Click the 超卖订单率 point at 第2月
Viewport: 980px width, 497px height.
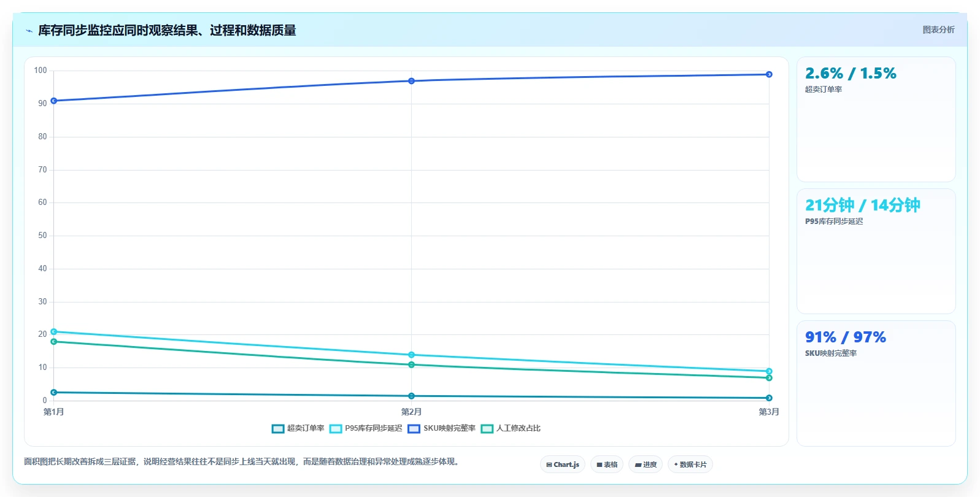tap(412, 396)
